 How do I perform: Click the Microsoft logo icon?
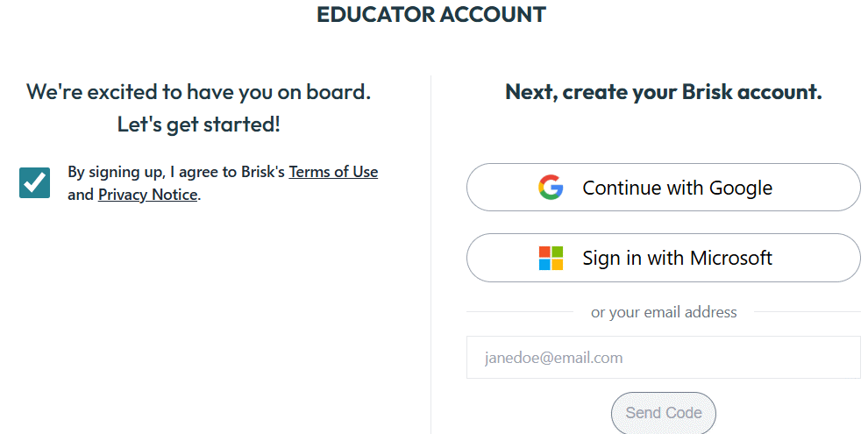(x=551, y=258)
